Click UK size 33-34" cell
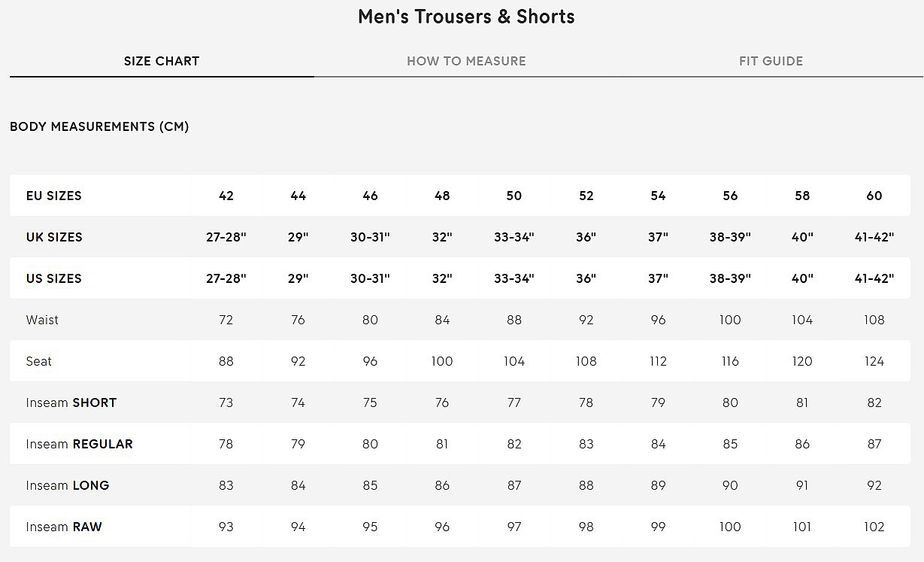Screen dimensions: 924x562 (x=514, y=237)
